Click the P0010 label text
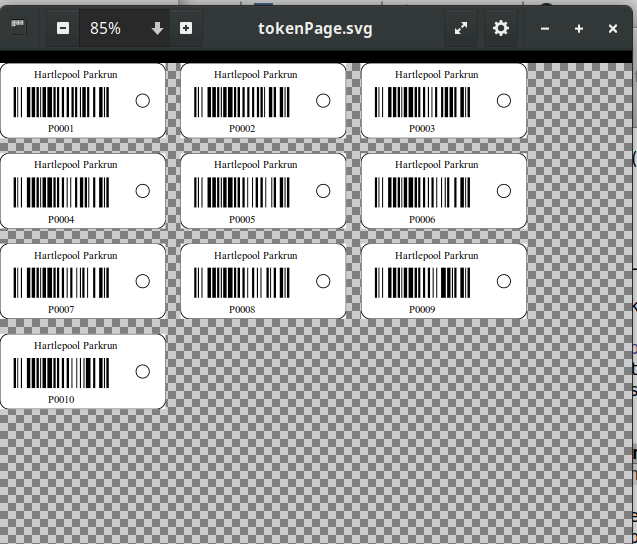 (61, 400)
